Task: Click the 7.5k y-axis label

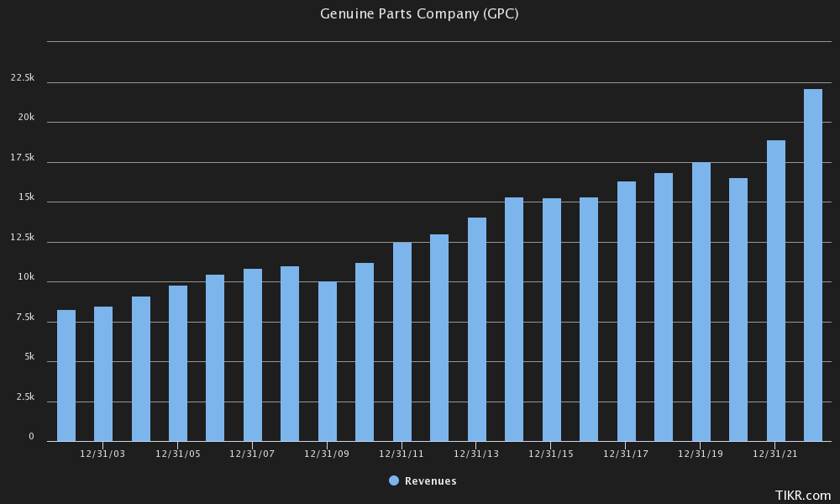Action: (x=25, y=317)
